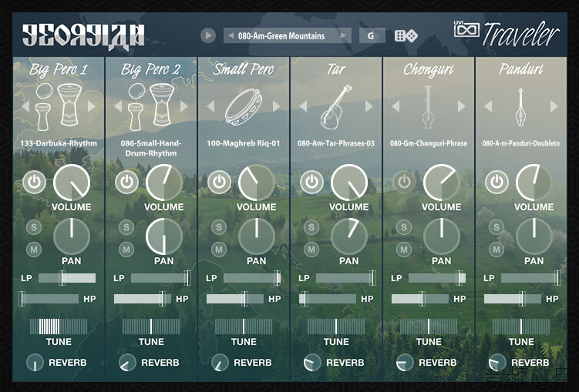
Task: Click the play preview button in the header
Action: pos(208,35)
